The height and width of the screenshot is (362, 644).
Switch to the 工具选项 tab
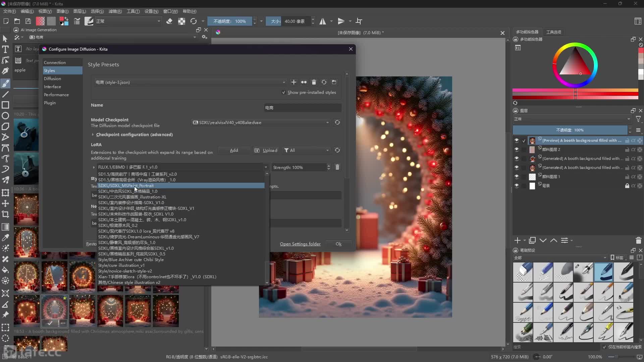coord(553,32)
